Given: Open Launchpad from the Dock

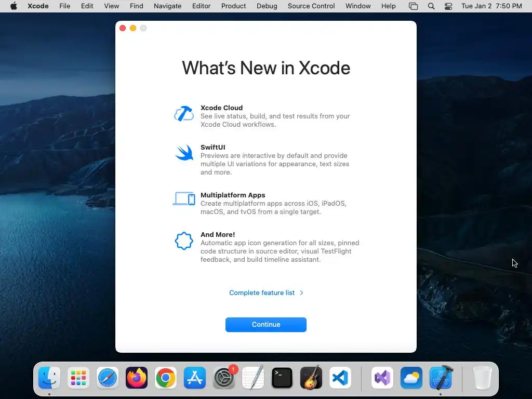Looking at the screenshot, I should tap(78, 378).
